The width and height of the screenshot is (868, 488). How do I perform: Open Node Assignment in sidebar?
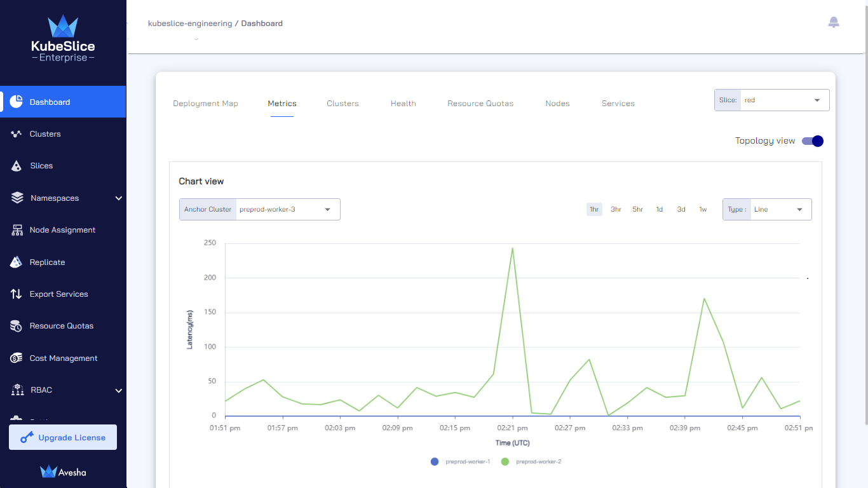[63, 230]
